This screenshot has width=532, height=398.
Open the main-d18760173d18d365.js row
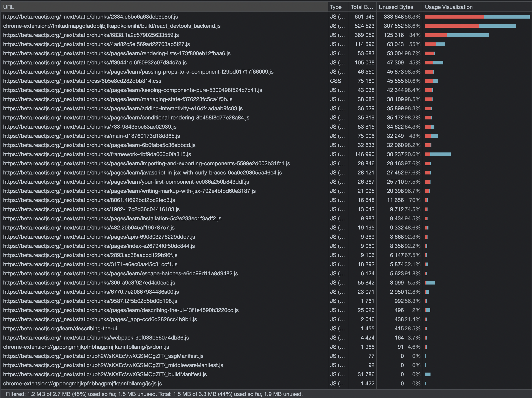91,136
